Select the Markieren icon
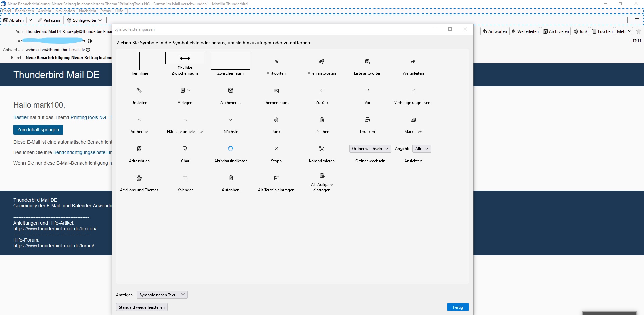Screen dimensions: 644x315 coord(413,120)
